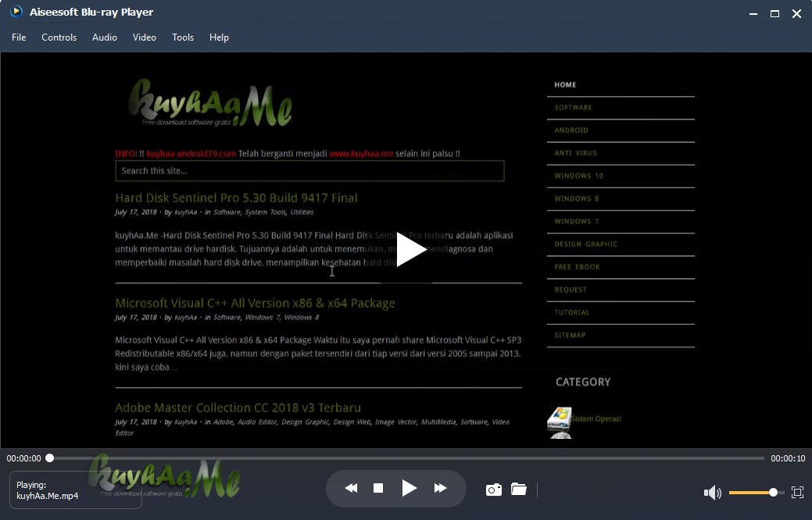812x520 pixels.
Task: Toggle fullscreen mode icon
Action: (x=797, y=492)
